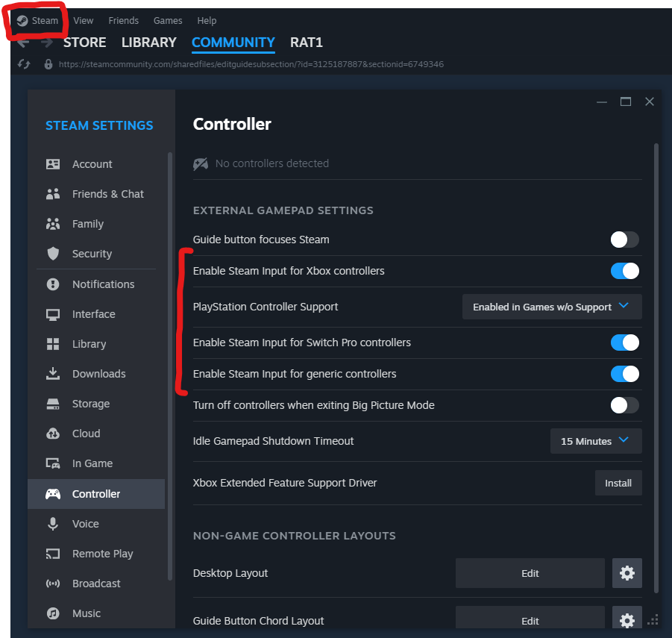Switch to the STORE tab

85,43
